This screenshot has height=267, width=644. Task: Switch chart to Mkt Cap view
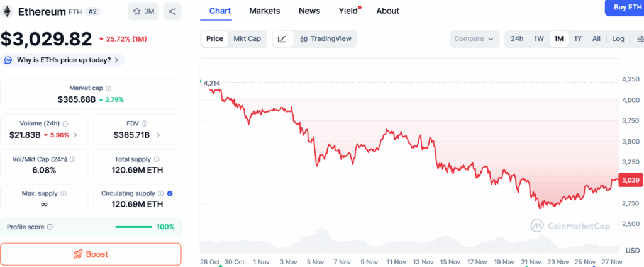click(x=247, y=38)
